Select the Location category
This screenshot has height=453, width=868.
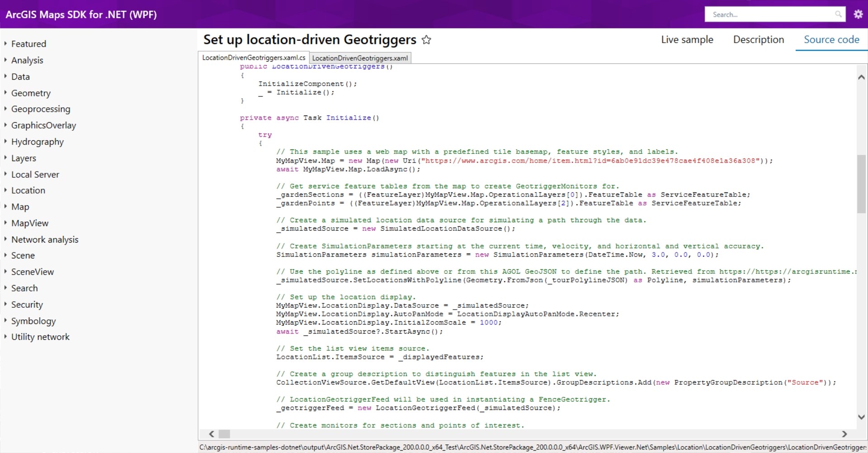[28, 191]
